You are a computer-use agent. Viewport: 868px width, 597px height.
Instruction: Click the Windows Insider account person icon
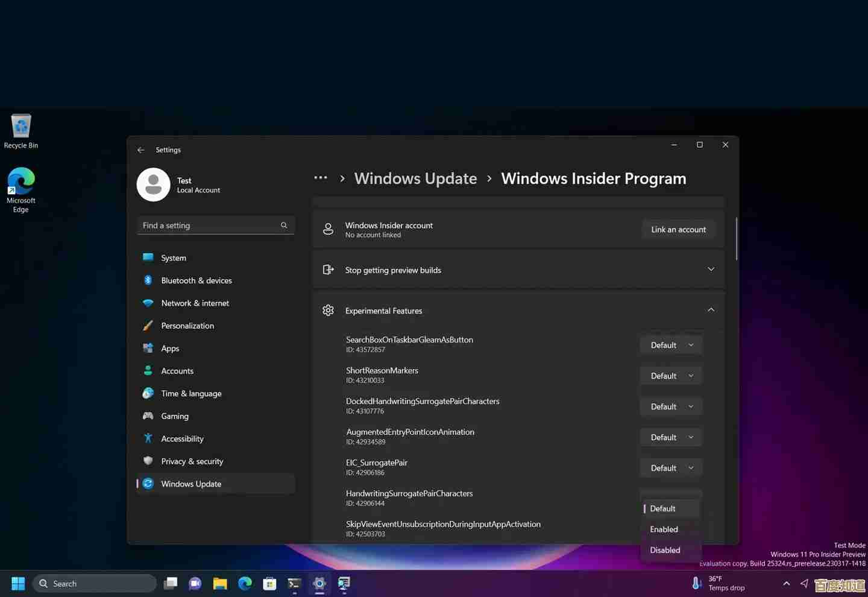328,229
